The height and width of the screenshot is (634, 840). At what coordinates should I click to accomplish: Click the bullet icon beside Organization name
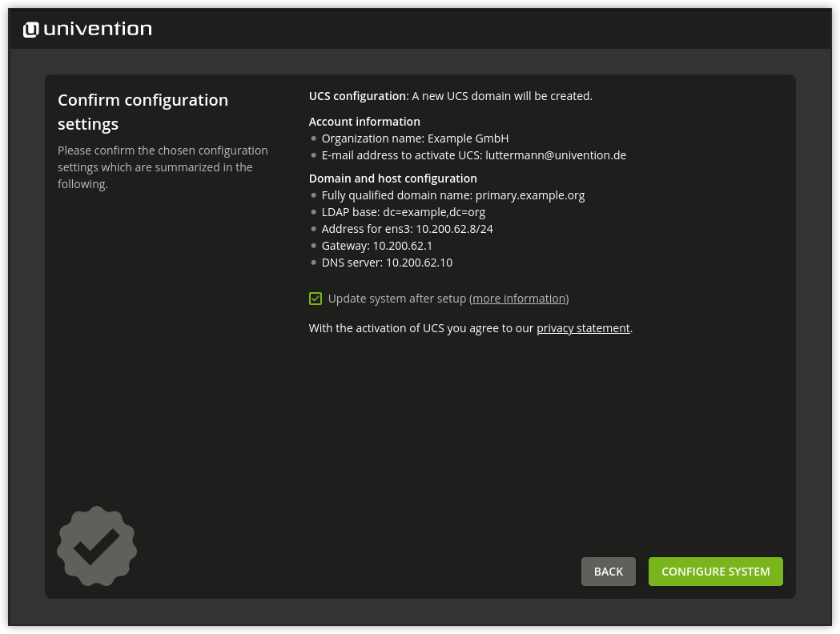(x=314, y=138)
